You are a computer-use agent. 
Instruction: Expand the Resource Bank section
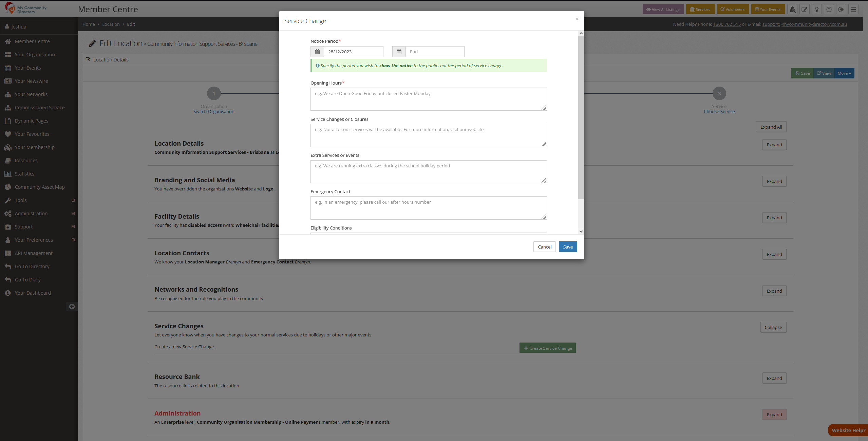774,378
